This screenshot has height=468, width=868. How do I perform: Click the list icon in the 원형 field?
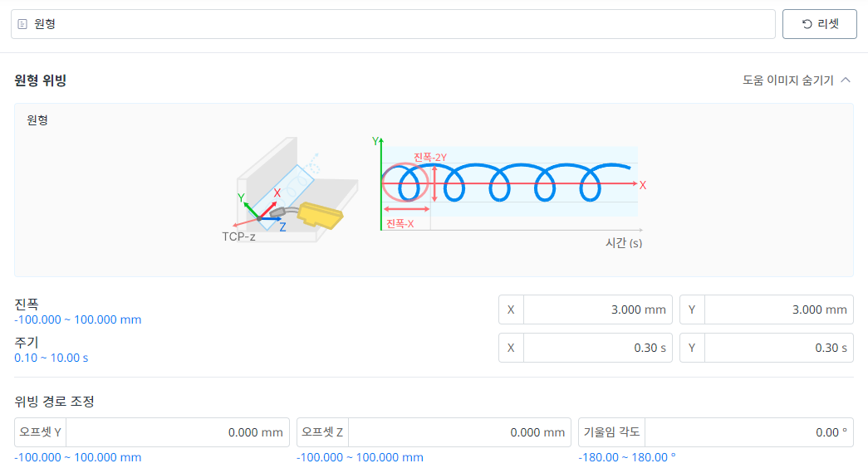pos(22,24)
